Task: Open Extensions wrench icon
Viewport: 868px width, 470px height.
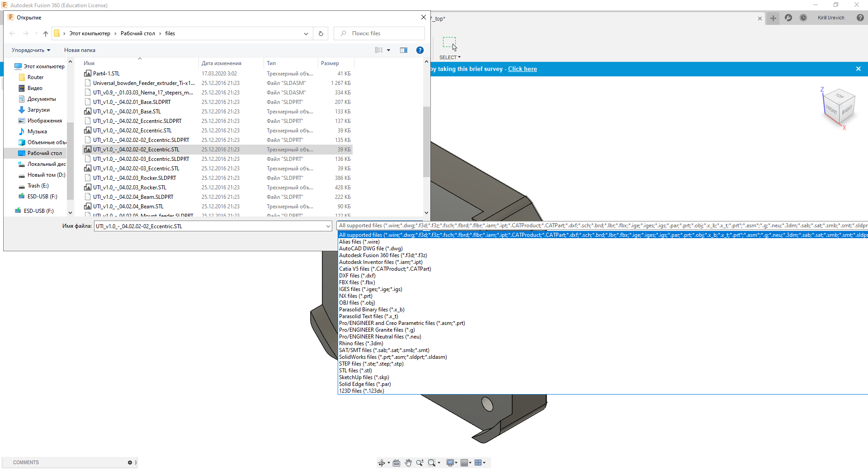Action: (788, 18)
